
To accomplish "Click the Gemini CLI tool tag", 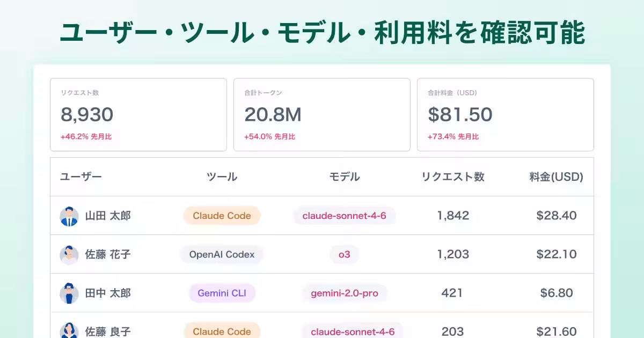I will (x=222, y=293).
